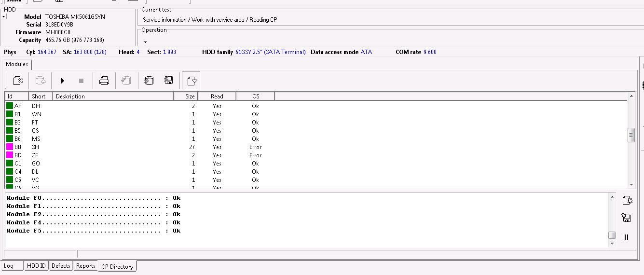This screenshot has height=275, width=644.
Task: Click the green status square for AF
Action: pyautogui.click(x=10, y=106)
